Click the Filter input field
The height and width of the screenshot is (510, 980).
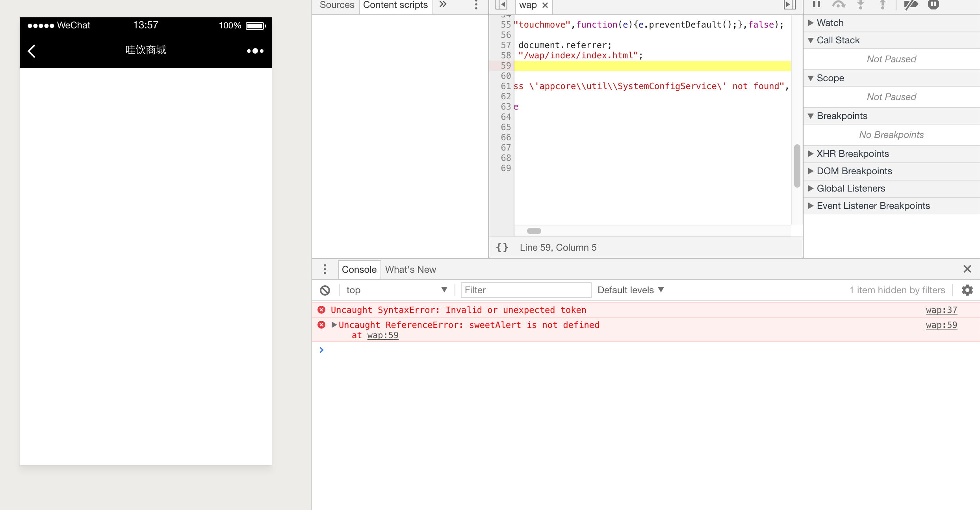click(526, 290)
